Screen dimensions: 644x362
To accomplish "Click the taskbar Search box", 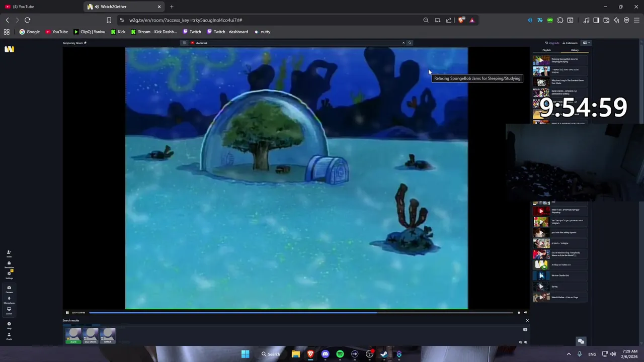I will [x=271, y=354].
